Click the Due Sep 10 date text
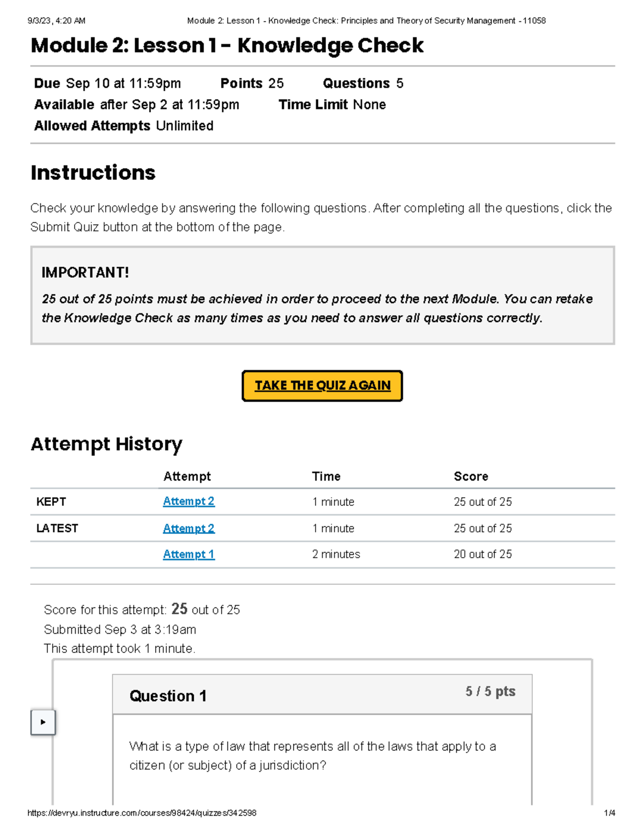644x834 pixels. pos(107,83)
